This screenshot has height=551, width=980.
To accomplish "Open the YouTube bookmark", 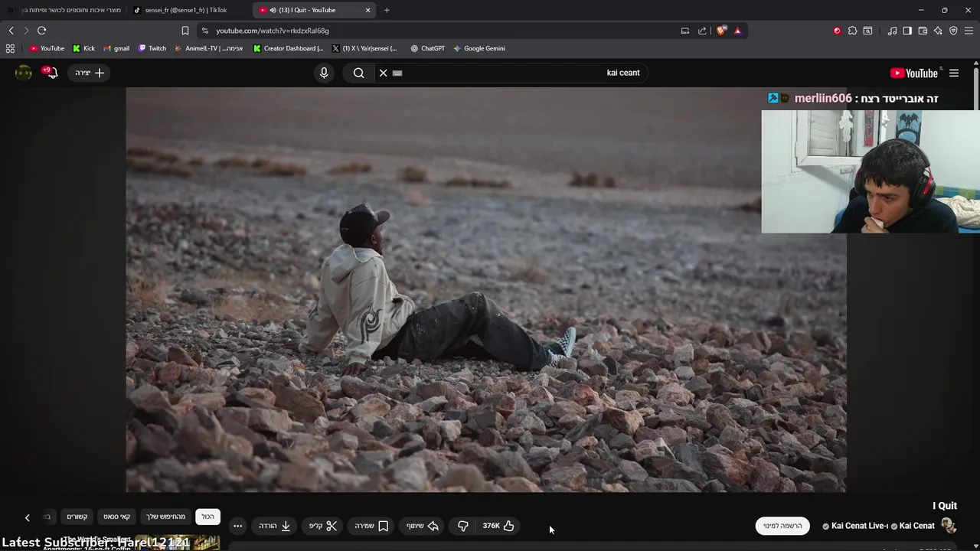I will click(x=47, y=48).
